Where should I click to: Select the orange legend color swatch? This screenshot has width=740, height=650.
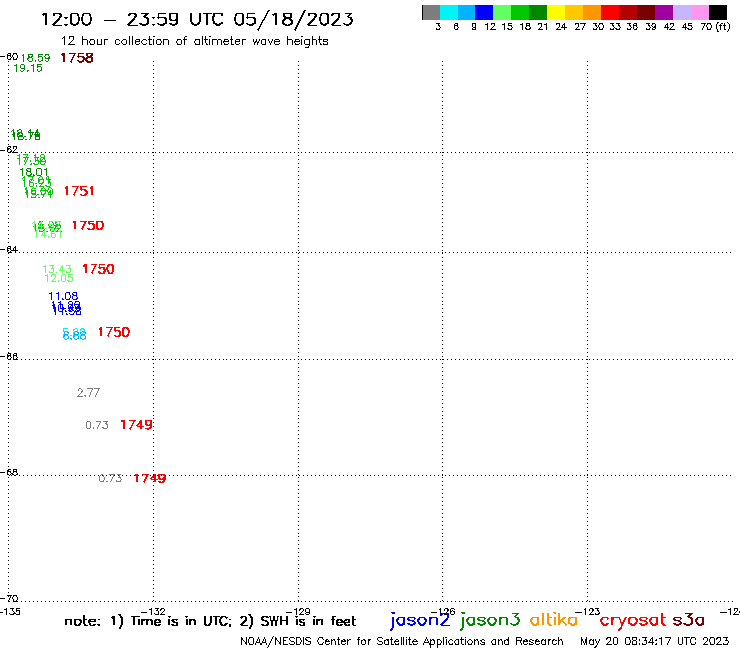592,12
